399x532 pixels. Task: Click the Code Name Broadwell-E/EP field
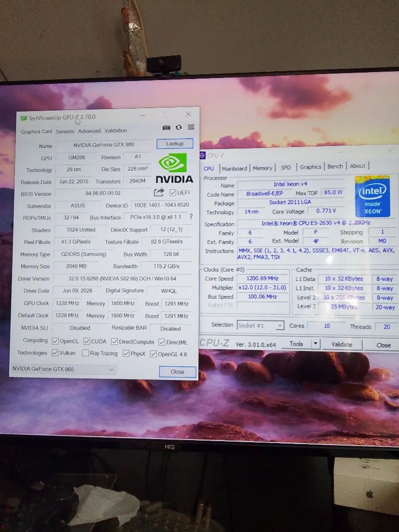[264, 194]
